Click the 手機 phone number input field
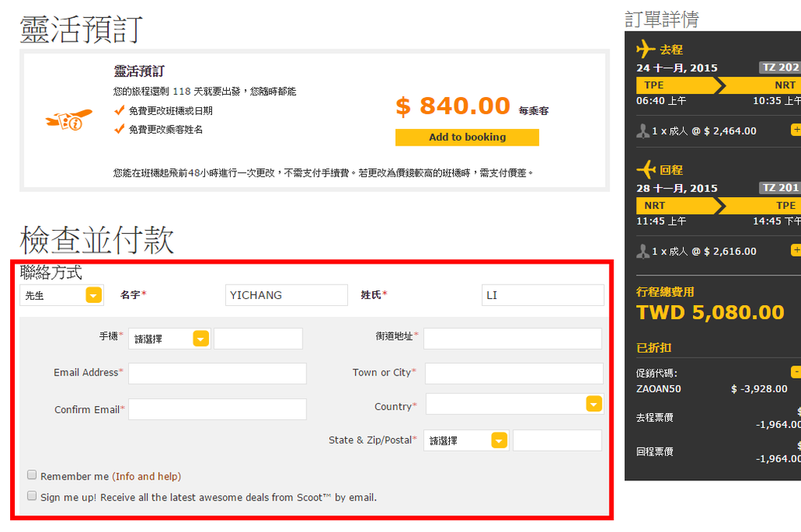 point(258,338)
